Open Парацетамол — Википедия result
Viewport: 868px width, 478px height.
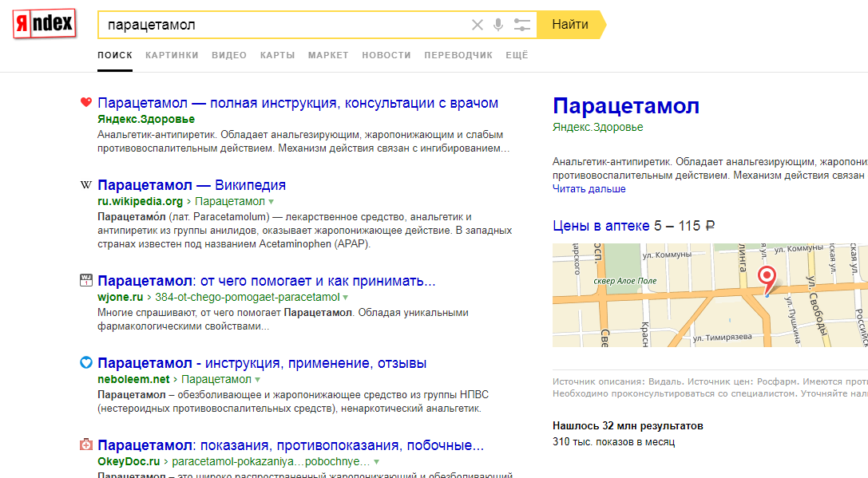coord(192,186)
